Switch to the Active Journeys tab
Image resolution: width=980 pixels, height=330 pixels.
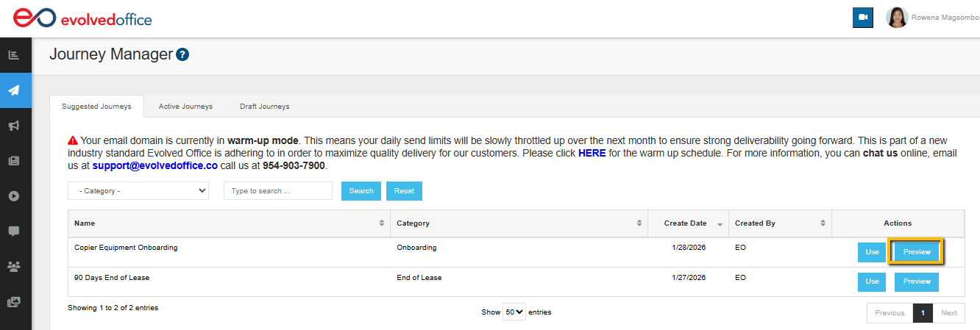(185, 107)
